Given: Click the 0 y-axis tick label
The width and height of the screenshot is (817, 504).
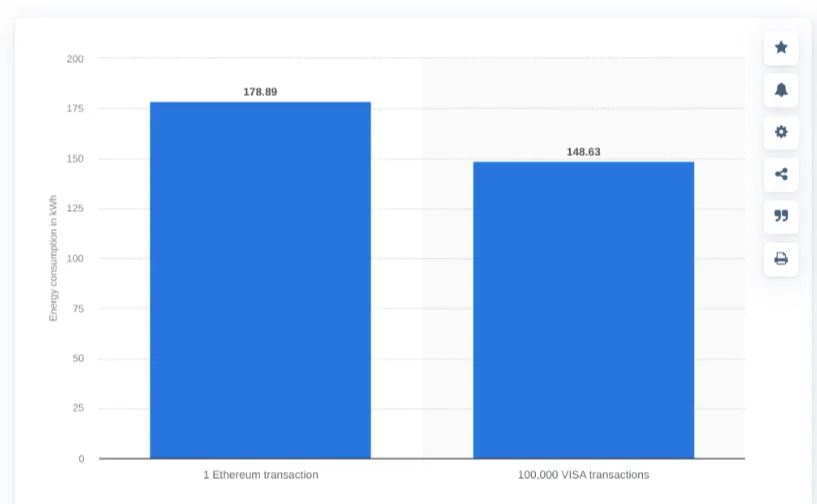Looking at the screenshot, I should 81,459.
